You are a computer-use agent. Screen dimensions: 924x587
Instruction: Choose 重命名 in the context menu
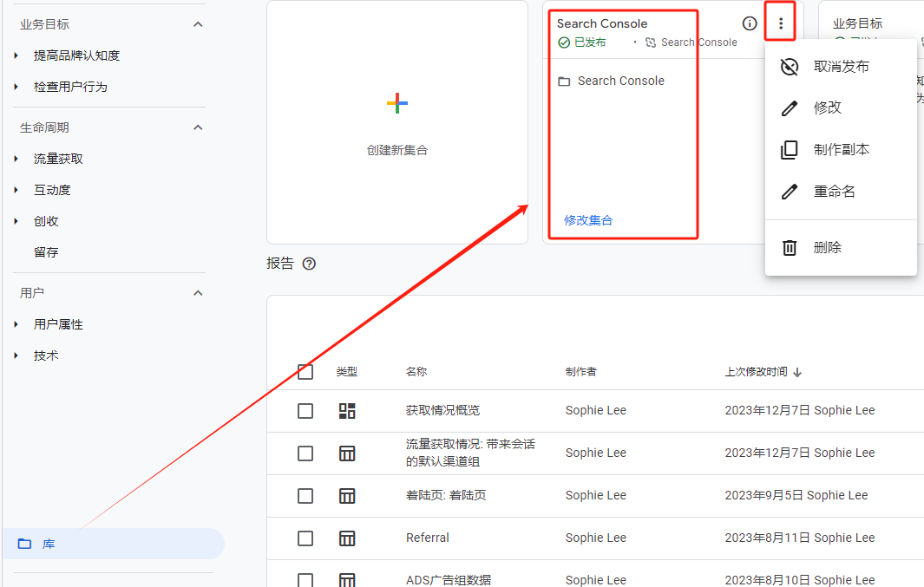[841, 192]
